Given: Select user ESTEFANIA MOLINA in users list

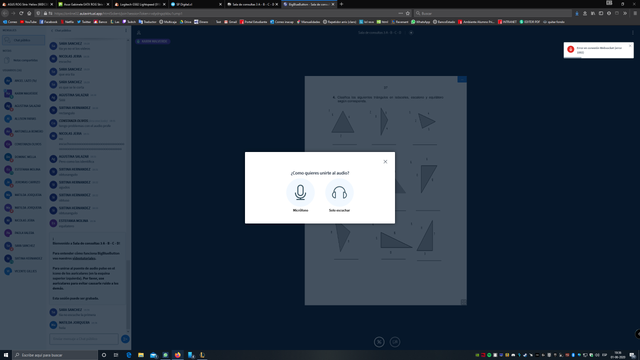Looking at the screenshot, I should click(x=23, y=169).
